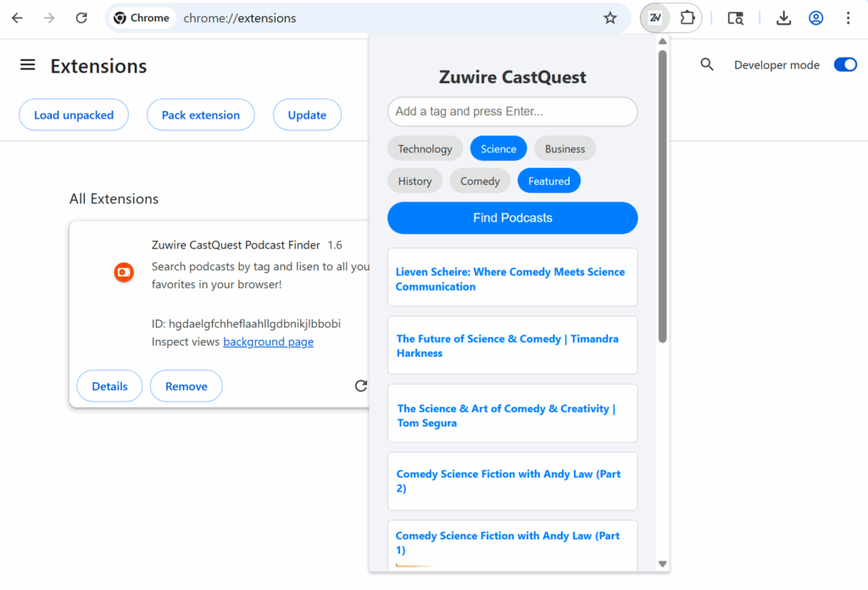Screen dimensions: 868x590
Task: Open Comedy Science Fiction Part 2 podcast
Action: tap(513, 481)
